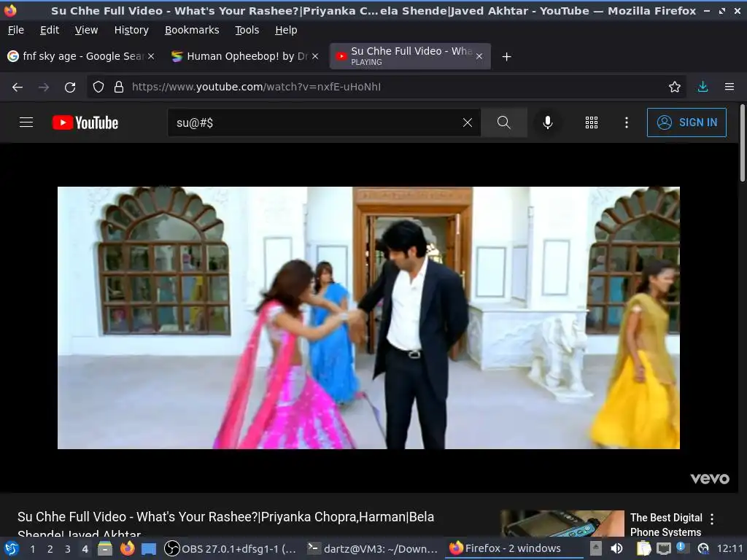Open a new tab with plus button
Image resolution: width=747 pixels, height=560 pixels.
pyautogui.click(x=507, y=57)
